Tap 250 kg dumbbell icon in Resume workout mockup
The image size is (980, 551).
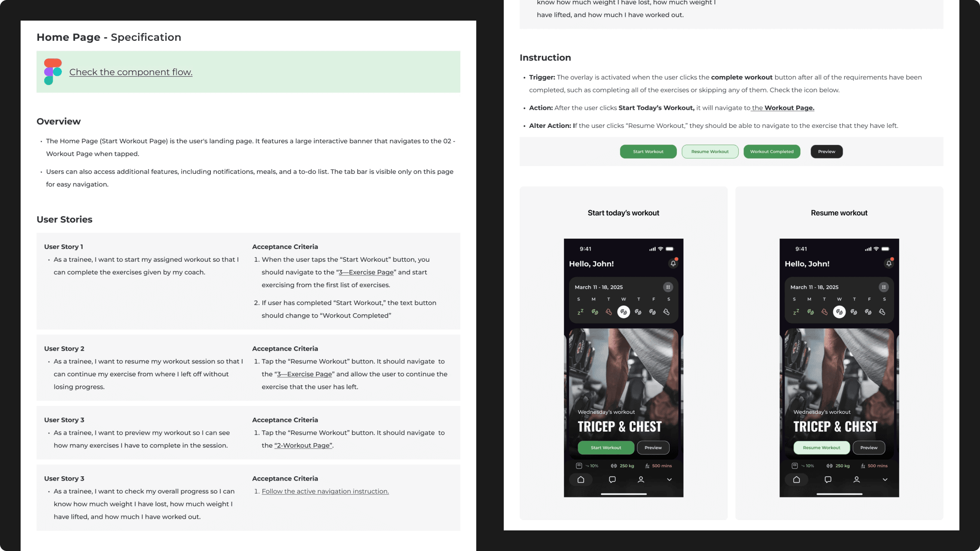coord(829,466)
